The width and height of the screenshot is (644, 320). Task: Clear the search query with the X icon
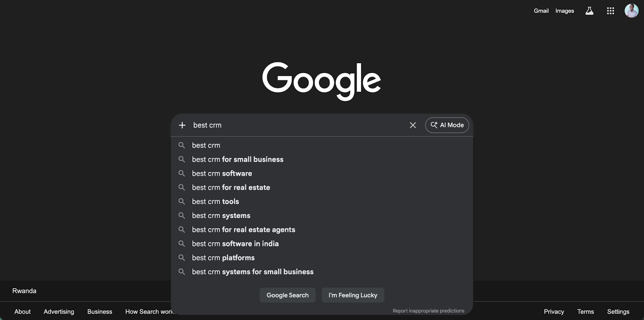click(x=412, y=125)
